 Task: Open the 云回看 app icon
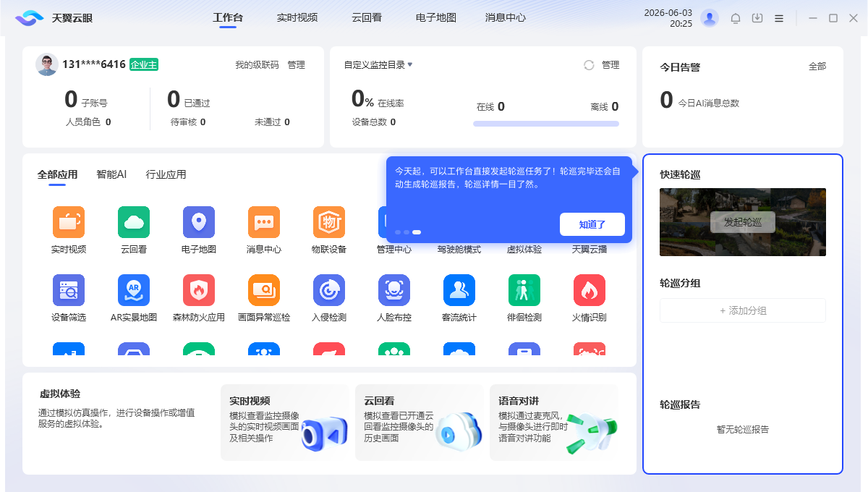coord(134,222)
